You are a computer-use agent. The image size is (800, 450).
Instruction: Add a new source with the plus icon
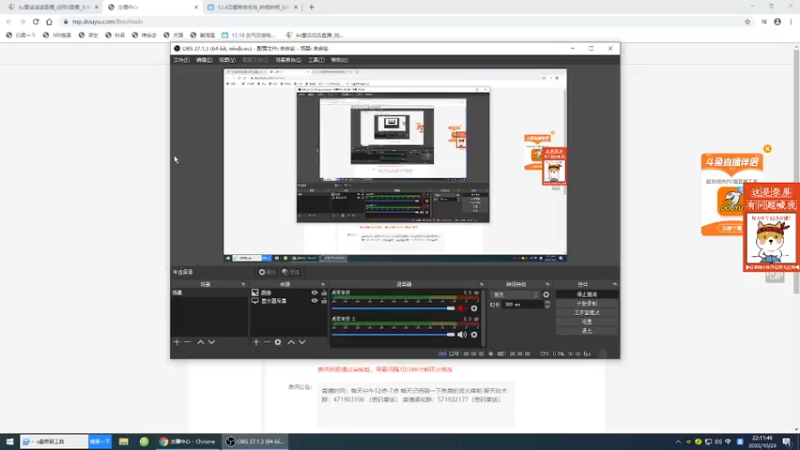point(256,342)
